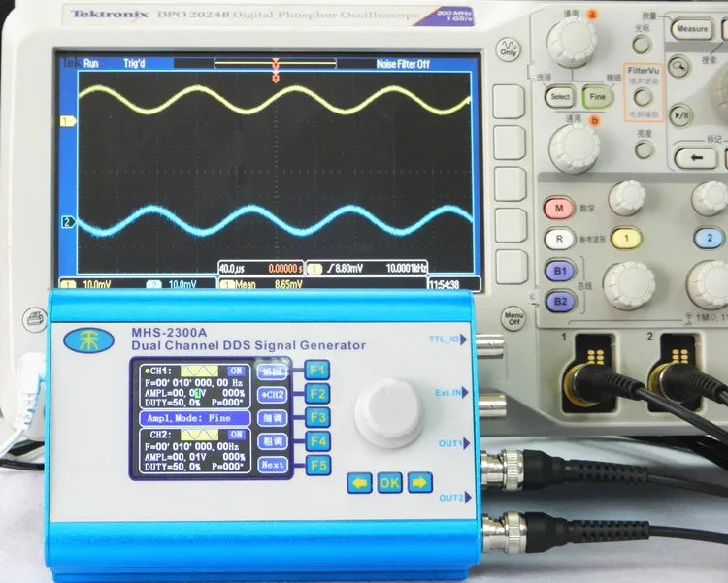Click the generator left arrow key
This screenshot has width=728, height=583.
pos(359,483)
